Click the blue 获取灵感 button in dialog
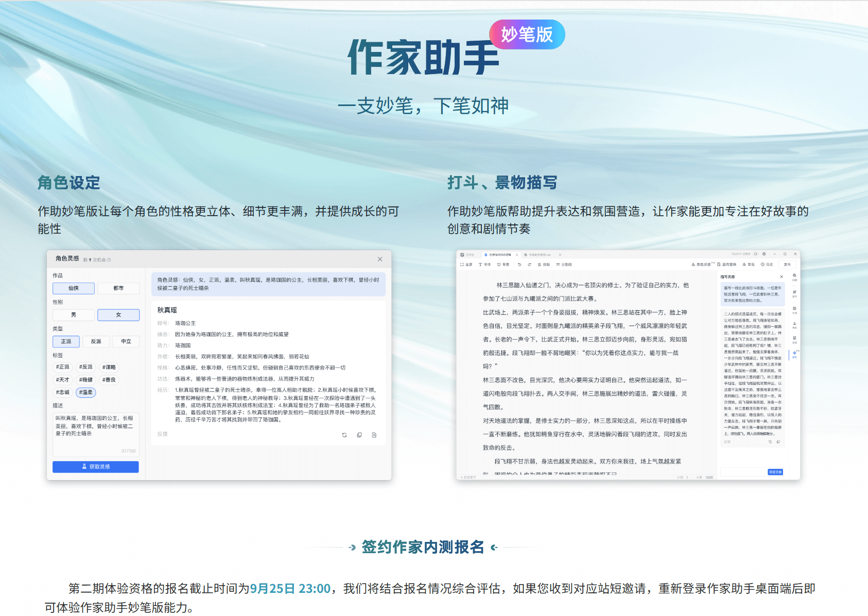 tap(96, 467)
